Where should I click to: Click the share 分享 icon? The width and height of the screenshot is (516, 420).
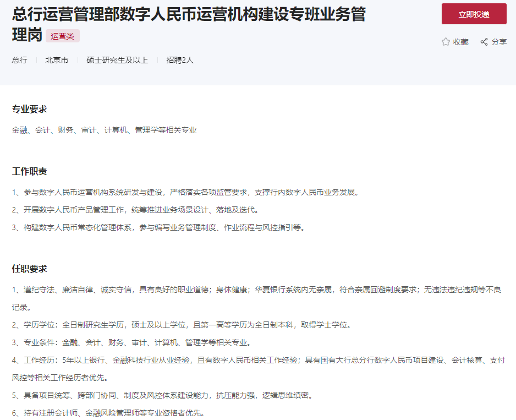point(484,42)
